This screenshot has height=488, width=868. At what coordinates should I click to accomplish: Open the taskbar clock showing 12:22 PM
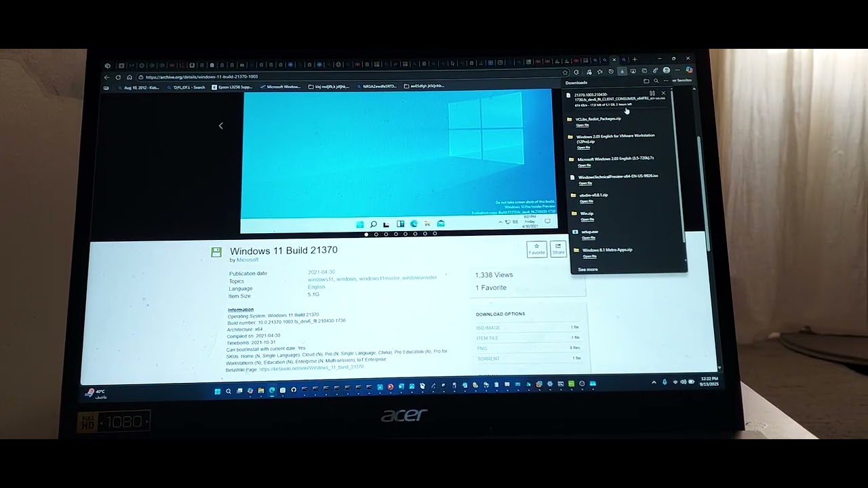point(709,381)
